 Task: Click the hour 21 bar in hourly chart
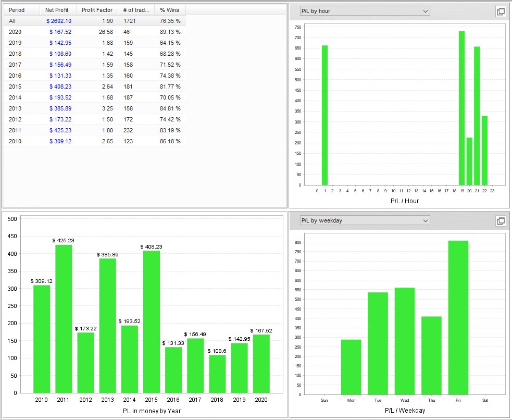click(477, 116)
